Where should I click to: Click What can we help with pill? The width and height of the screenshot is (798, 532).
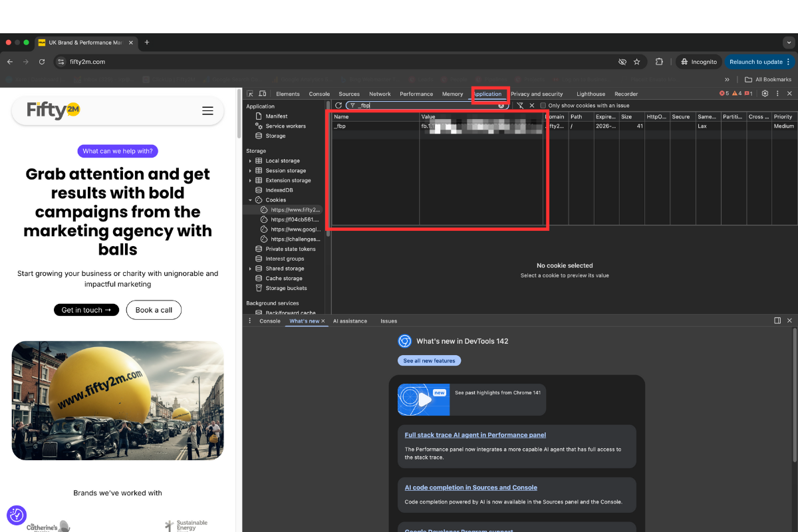(118, 151)
